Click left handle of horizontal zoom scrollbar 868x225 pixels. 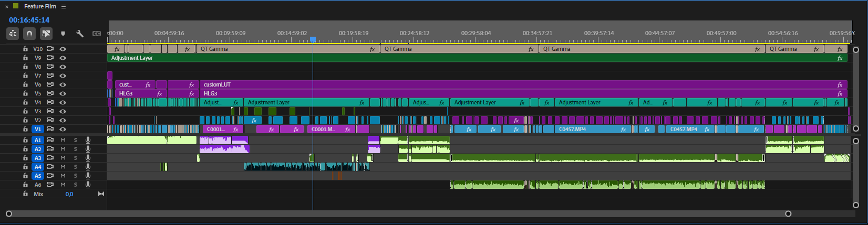tap(9, 213)
